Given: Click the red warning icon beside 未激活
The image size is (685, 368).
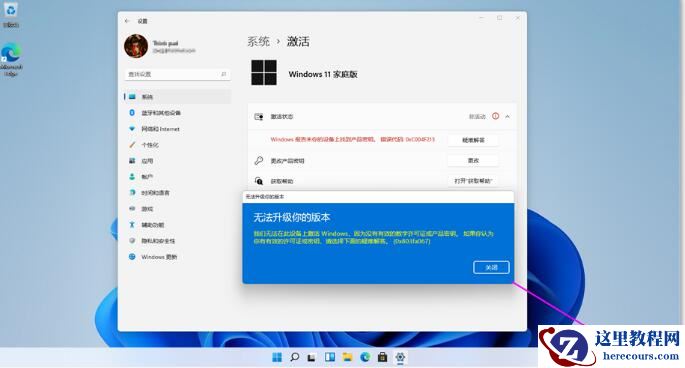Looking at the screenshot, I should point(495,116).
